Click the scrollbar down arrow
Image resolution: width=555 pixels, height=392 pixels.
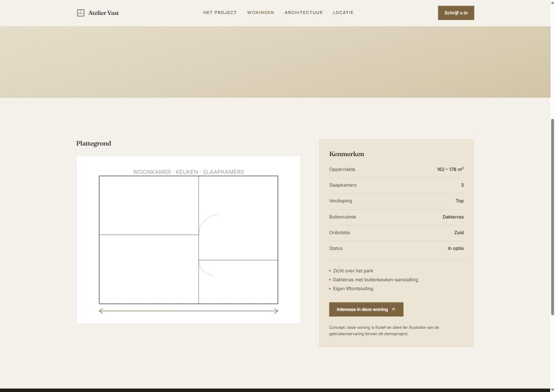tap(552, 389)
